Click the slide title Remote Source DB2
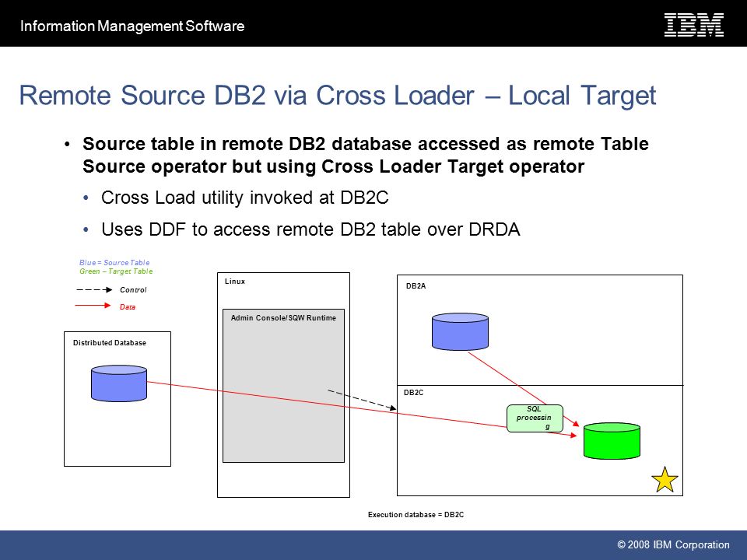The width and height of the screenshot is (747, 560). coord(337,95)
